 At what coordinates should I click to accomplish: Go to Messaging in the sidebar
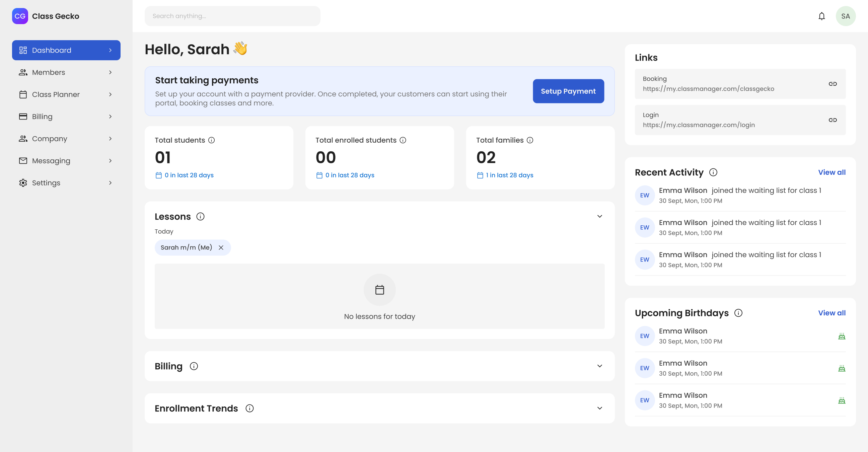(66, 161)
